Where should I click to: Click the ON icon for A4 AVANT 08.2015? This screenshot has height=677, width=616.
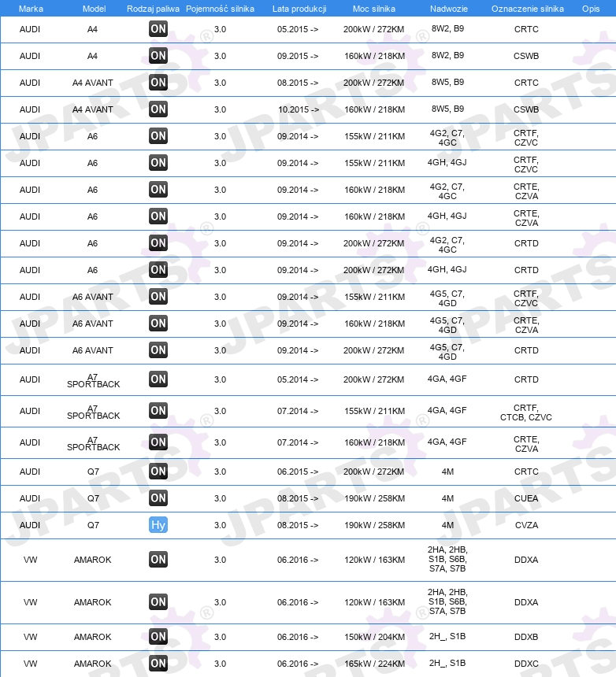coord(158,83)
